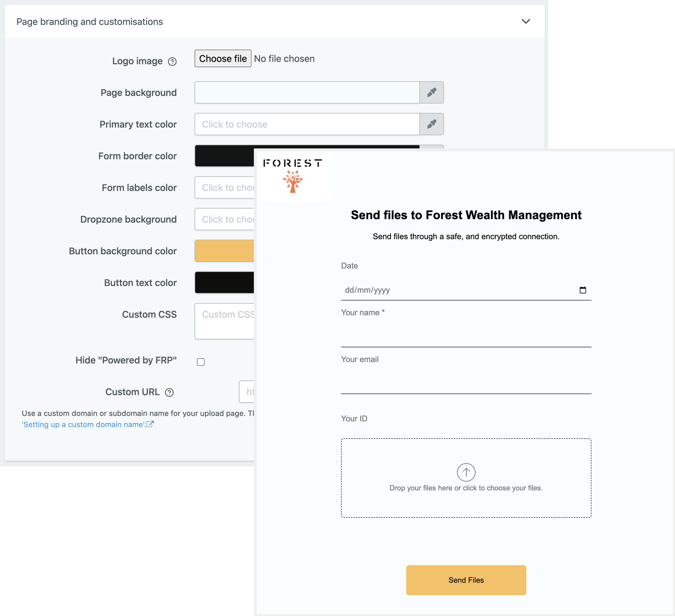Click the upload arrow icon in dropzone
The image size is (675, 616).
466,471
